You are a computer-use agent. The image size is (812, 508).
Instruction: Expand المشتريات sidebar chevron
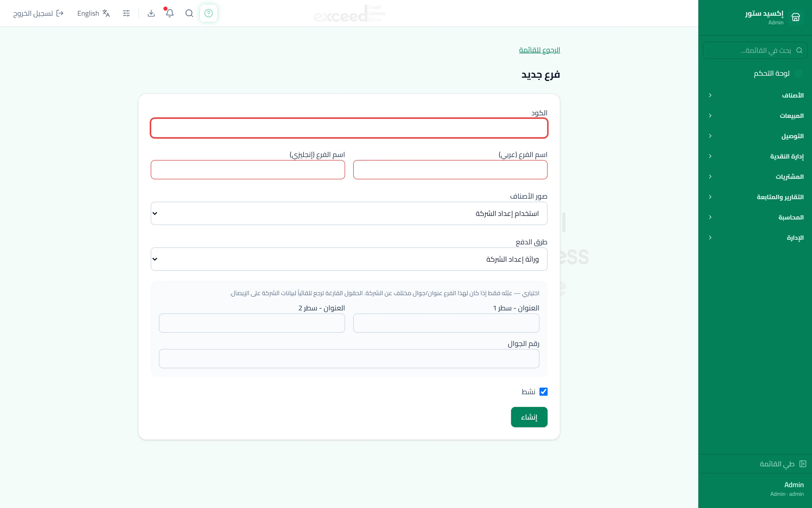tap(710, 177)
